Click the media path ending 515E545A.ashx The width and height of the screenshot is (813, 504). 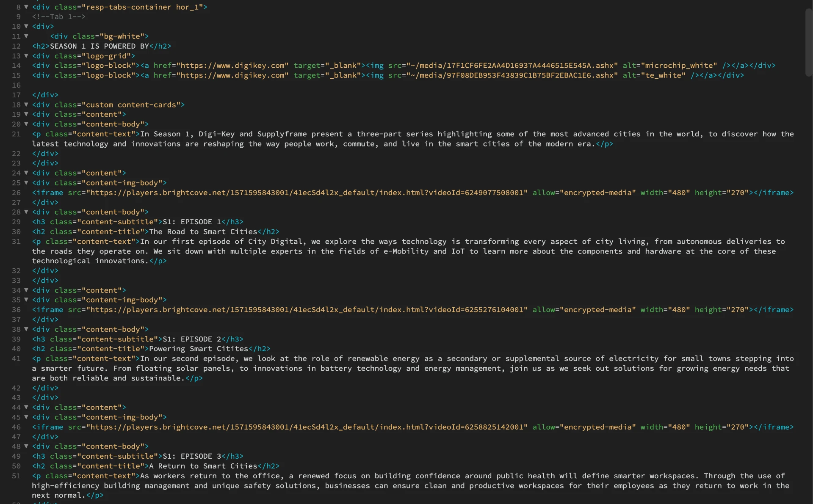pyautogui.click(x=512, y=66)
